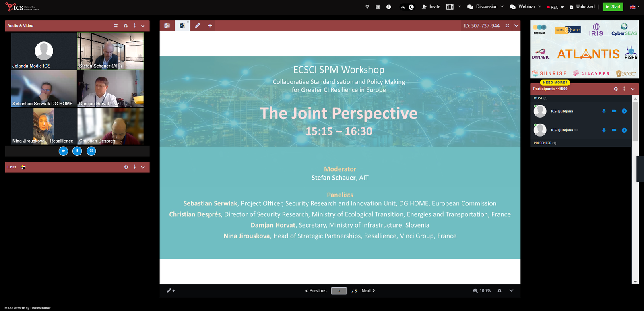Open the Webinar mode dropdown

pyautogui.click(x=525, y=7)
